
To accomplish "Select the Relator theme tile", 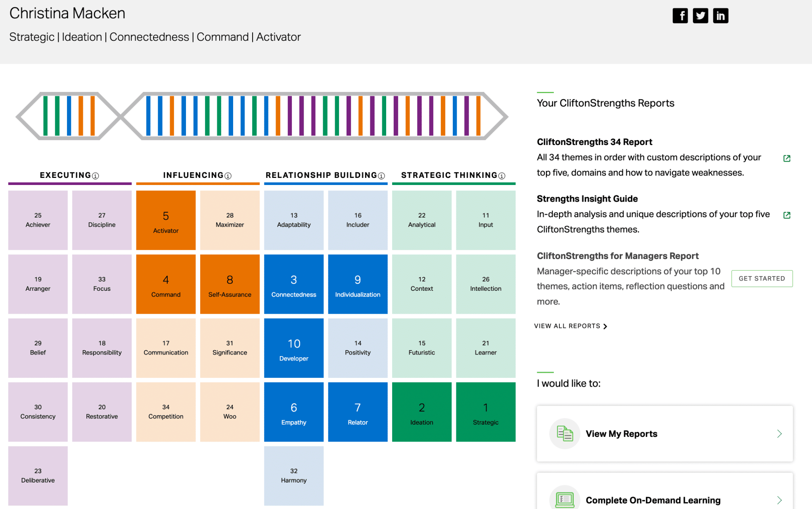I will pyautogui.click(x=358, y=412).
